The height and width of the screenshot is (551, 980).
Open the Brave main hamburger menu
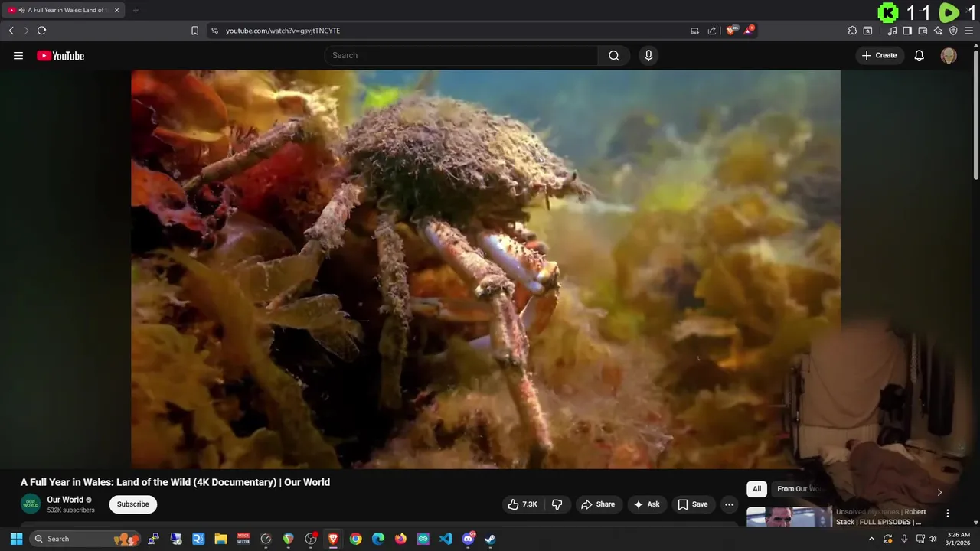point(969,31)
